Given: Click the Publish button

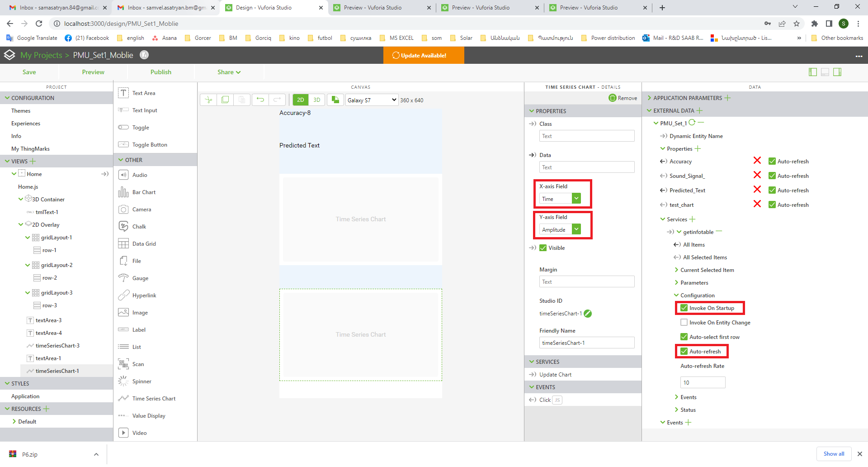Looking at the screenshot, I should click(160, 71).
